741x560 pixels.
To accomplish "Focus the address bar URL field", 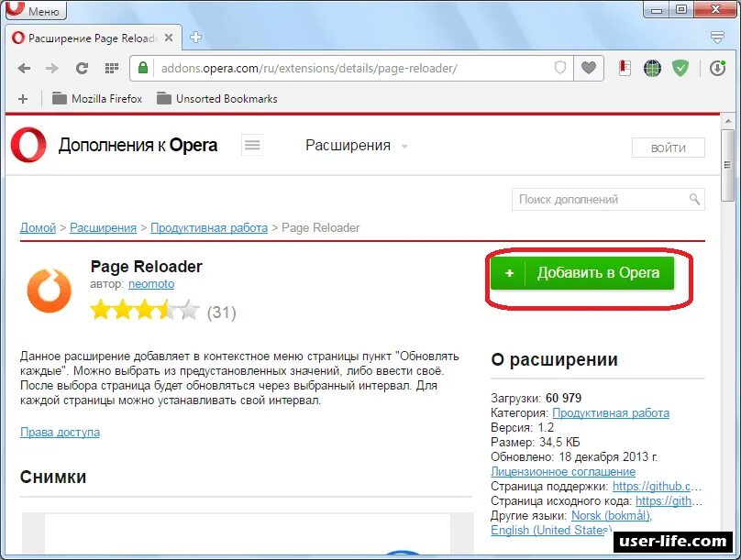I will (352, 69).
